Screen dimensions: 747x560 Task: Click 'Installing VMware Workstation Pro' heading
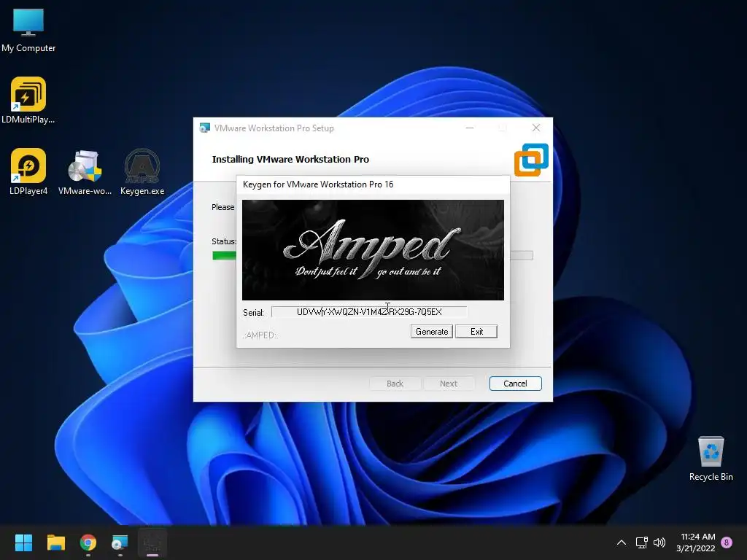(x=290, y=159)
